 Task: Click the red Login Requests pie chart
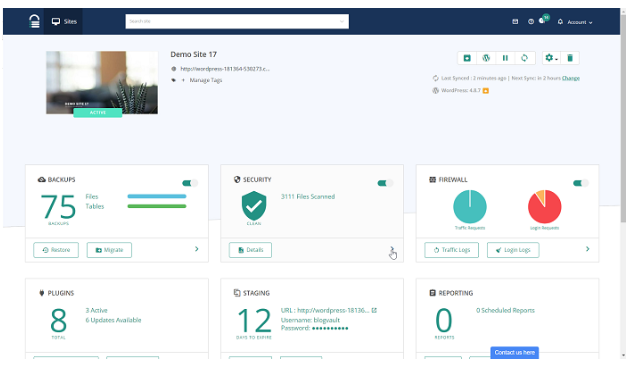tap(544, 206)
